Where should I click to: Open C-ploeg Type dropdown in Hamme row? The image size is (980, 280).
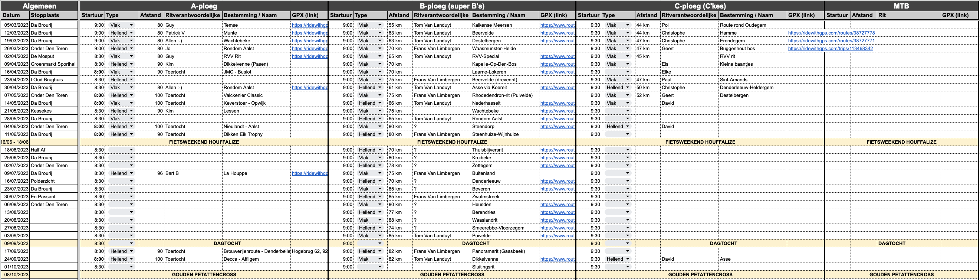tap(618, 33)
